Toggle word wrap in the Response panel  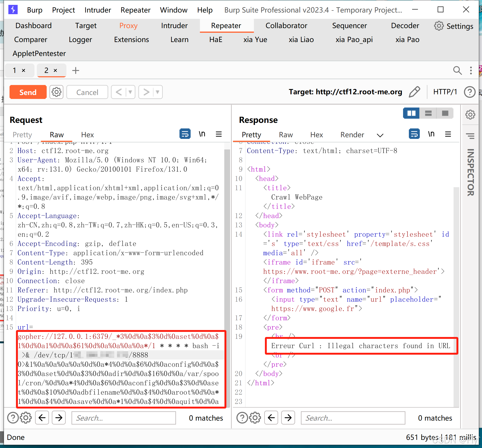pyautogui.click(x=414, y=134)
